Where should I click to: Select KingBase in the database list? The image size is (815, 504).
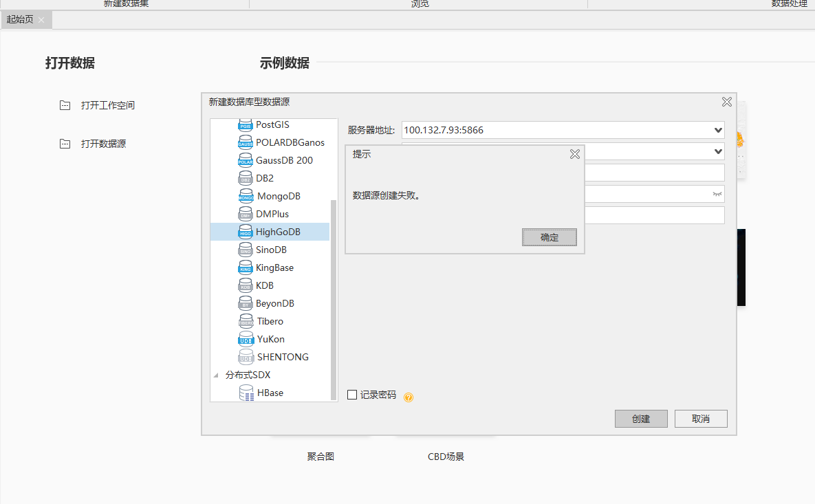click(274, 267)
